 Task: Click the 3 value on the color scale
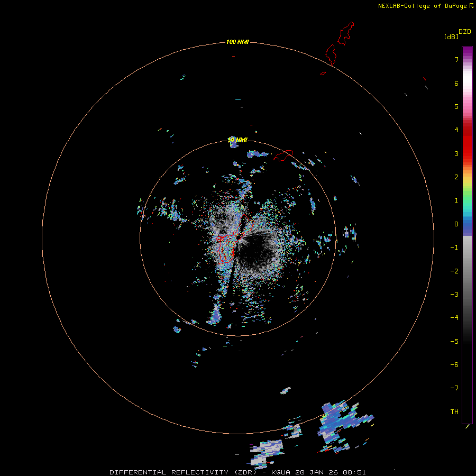(456, 153)
